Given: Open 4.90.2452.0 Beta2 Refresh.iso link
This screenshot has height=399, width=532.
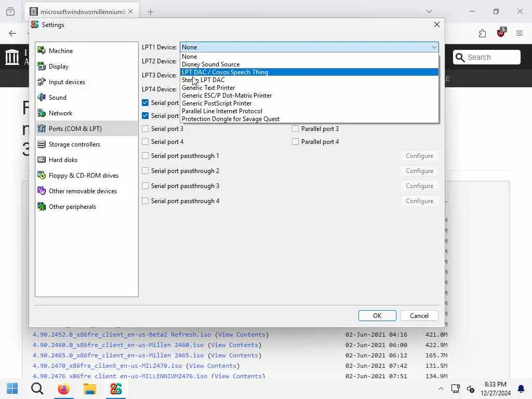Looking at the screenshot, I should click(x=122, y=335).
